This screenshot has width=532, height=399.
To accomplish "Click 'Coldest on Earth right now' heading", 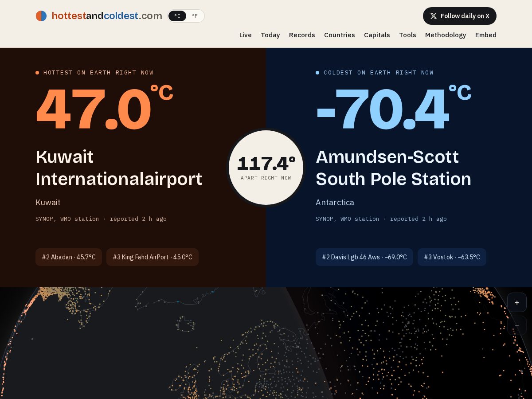I will point(379,73).
